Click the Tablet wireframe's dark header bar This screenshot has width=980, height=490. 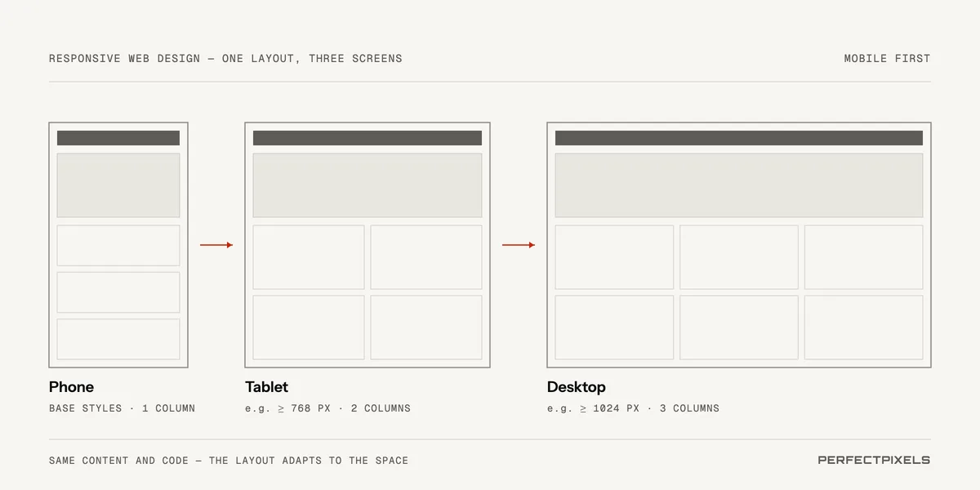367,138
